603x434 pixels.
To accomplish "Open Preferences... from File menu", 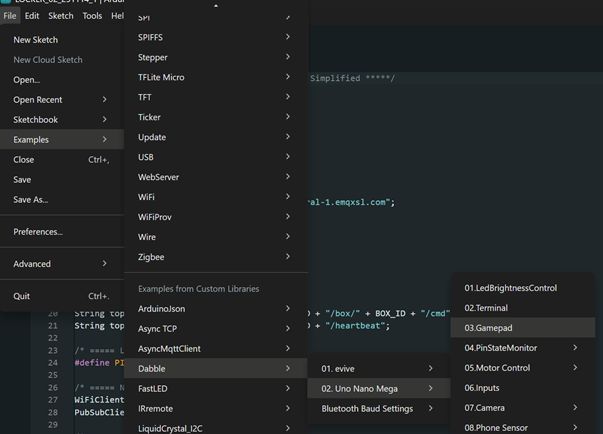I will (62, 232).
